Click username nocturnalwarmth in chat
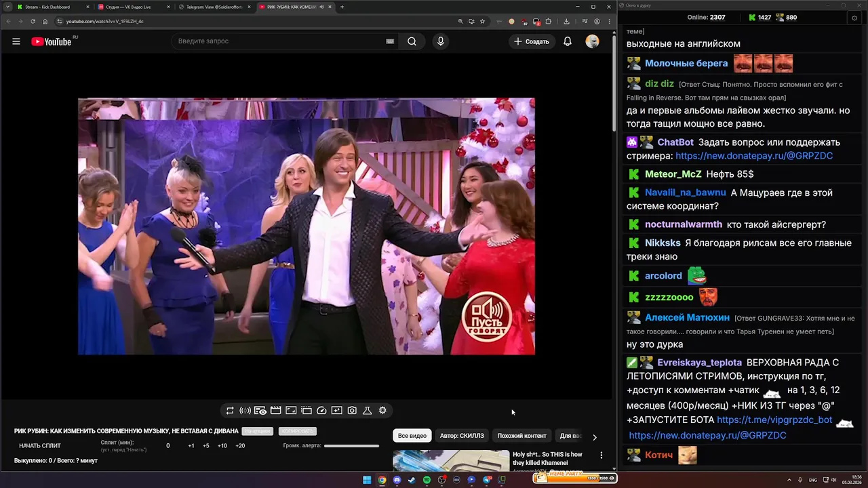 684,224
